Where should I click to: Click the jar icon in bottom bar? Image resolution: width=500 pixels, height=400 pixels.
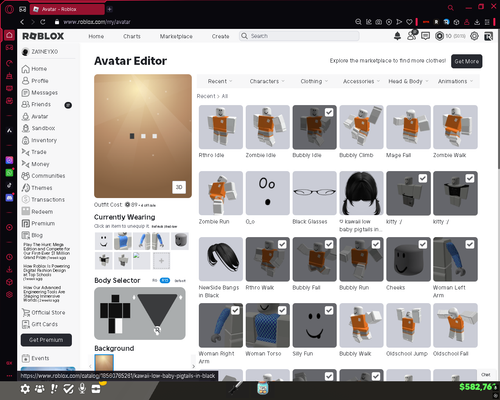[x=263, y=388]
